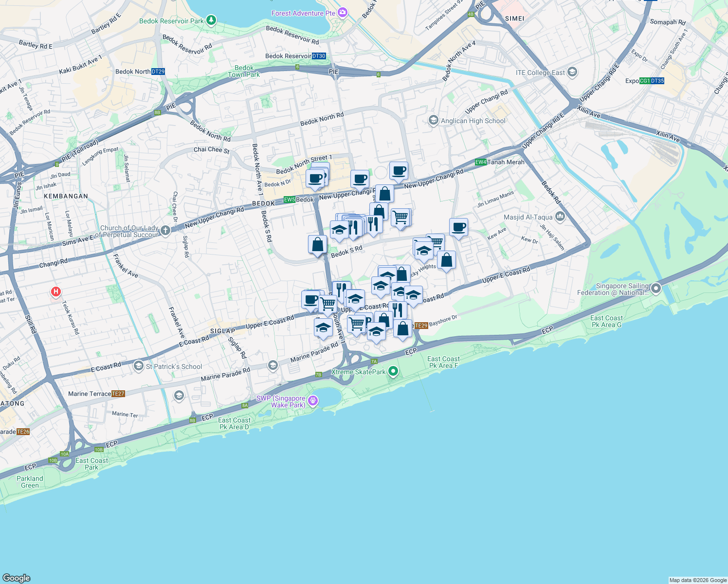The height and width of the screenshot is (584, 728).
Task: Click shopping bag marker right of Lucky Heights label
Action: 446,260
